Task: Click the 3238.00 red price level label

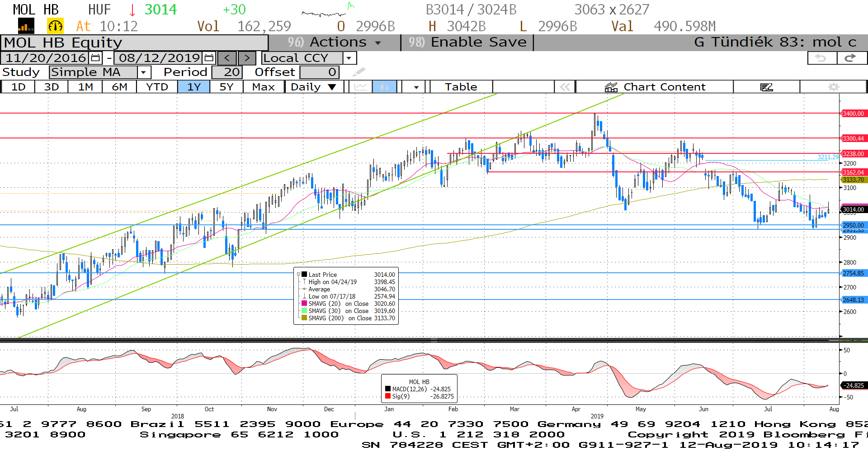Action: [854, 154]
